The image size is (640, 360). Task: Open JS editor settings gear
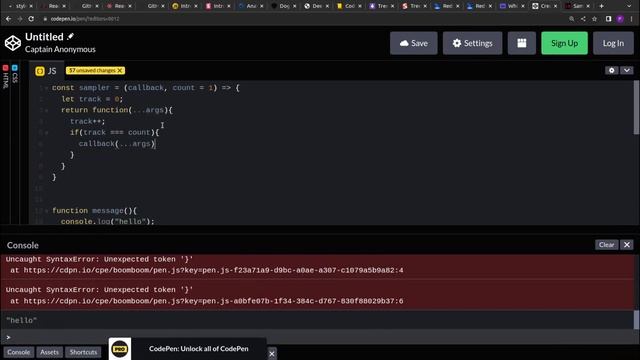(x=611, y=70)
